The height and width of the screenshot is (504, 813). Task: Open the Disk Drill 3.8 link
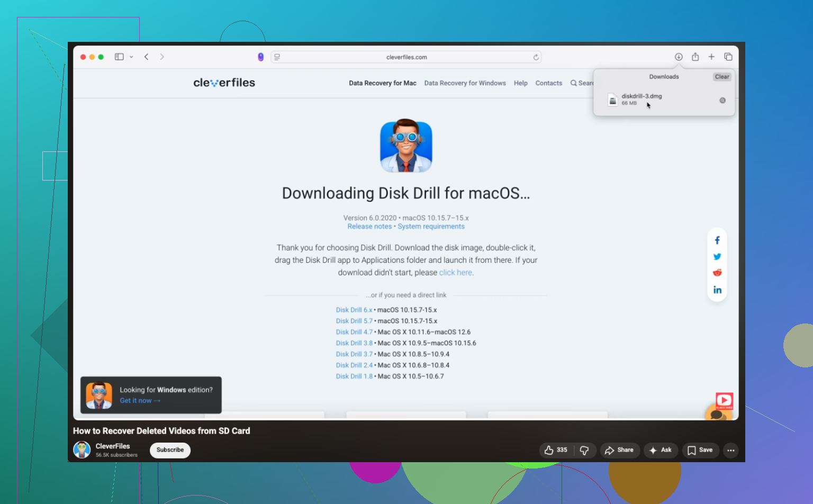pyautogui.click(x=354, y=344)
